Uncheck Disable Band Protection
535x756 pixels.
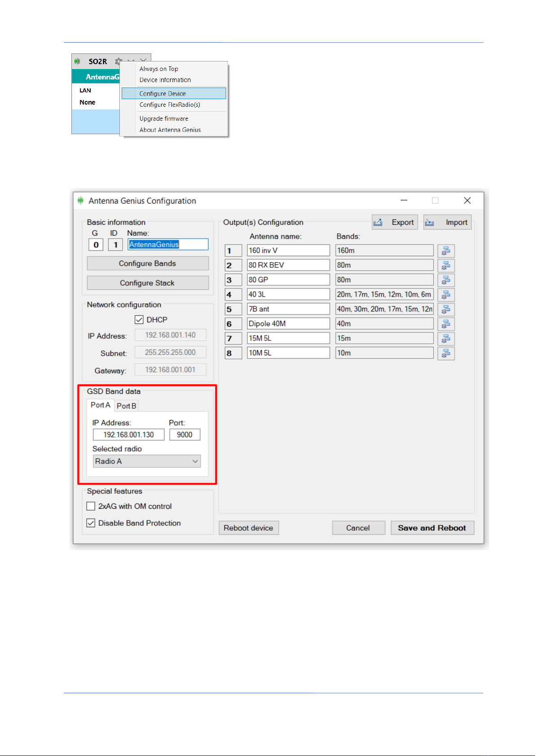point(91,523)
